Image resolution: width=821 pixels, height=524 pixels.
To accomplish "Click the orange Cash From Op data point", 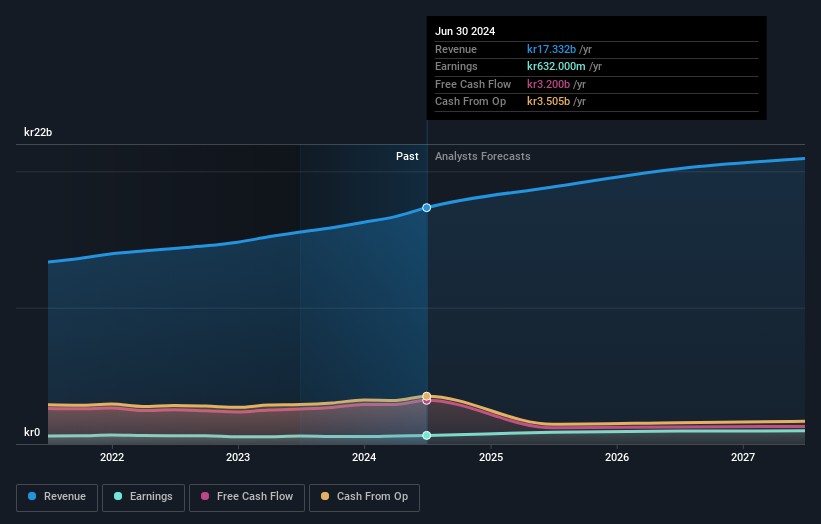I will point(427,396).
